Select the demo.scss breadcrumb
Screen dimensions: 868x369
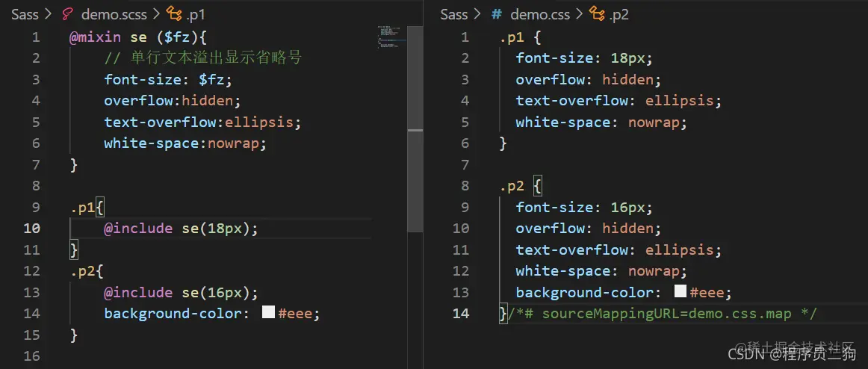[x=114, y=14]
